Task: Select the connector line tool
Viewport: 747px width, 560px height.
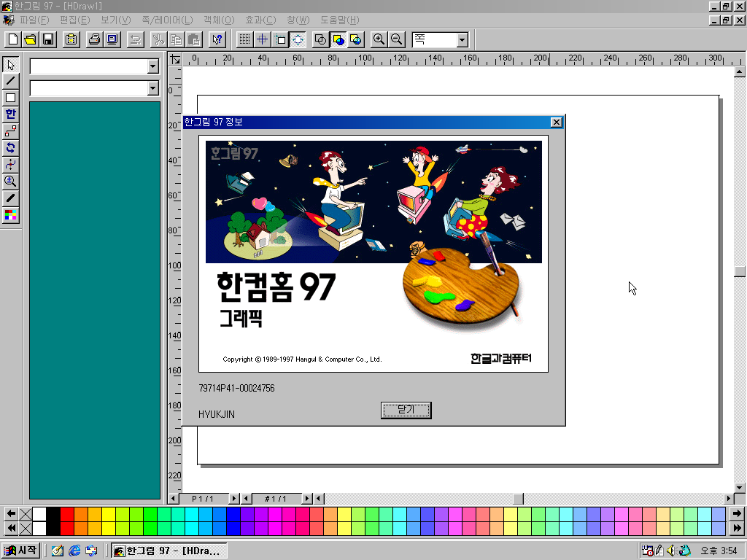Action: 10,131
